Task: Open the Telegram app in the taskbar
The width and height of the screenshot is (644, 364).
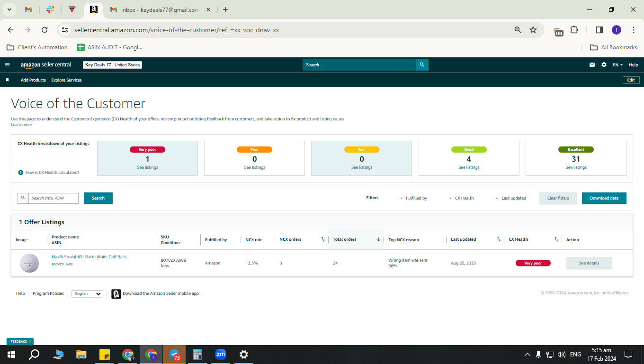Action: [x=174, y=355]
